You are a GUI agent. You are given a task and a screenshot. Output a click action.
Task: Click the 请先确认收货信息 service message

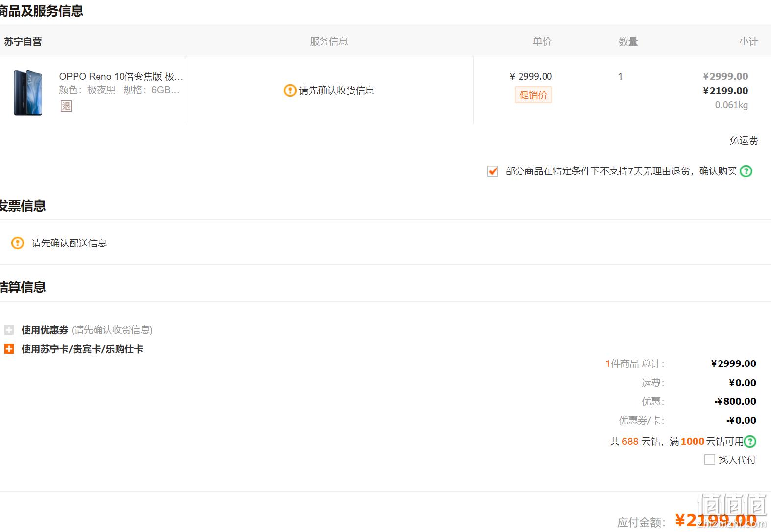[337, 90]
